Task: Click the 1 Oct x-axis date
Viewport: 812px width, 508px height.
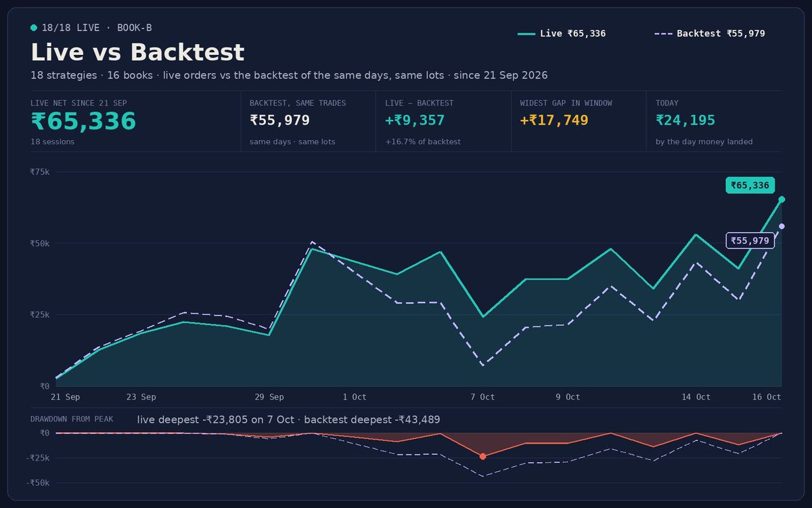Action: click(355, 397)
